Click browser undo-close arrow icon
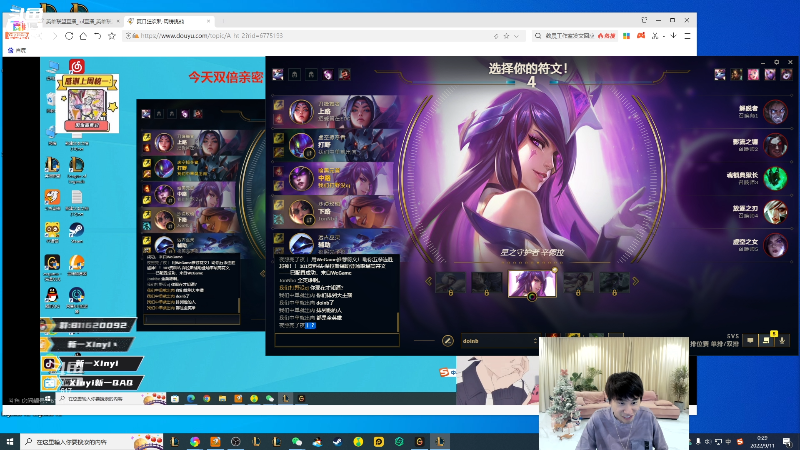The image size is (800, 450). coord(97,36)
